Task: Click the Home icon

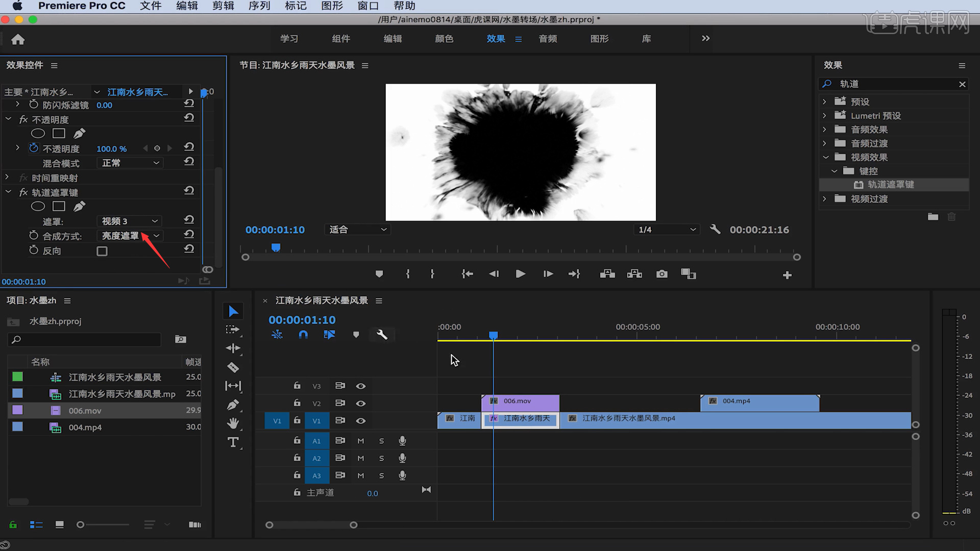Action: click(18, 39)
